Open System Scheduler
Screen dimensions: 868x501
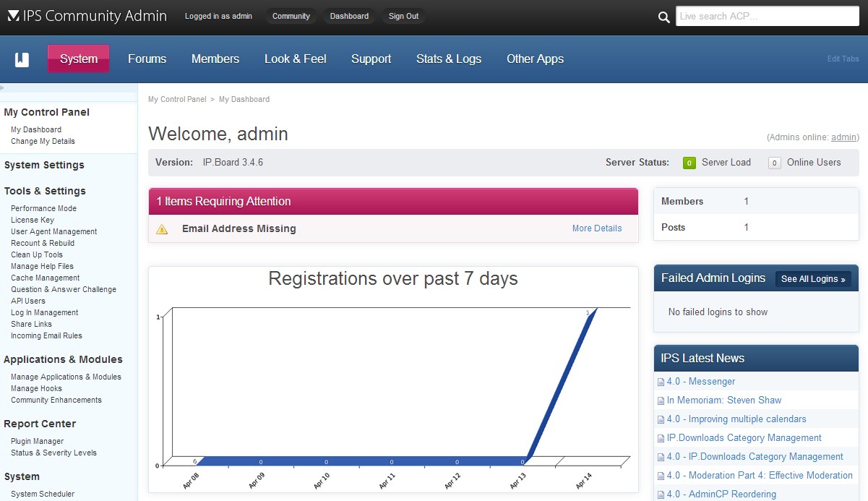click(x=43, y=494)
